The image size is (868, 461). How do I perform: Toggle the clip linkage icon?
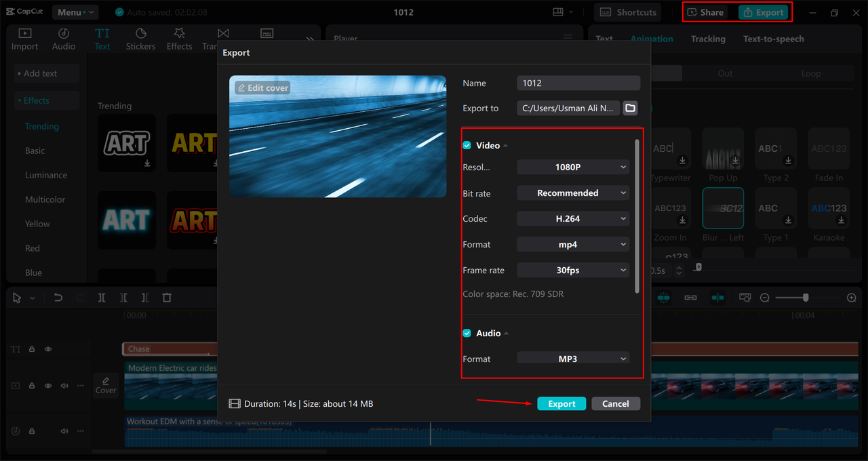tap(690, 298)
